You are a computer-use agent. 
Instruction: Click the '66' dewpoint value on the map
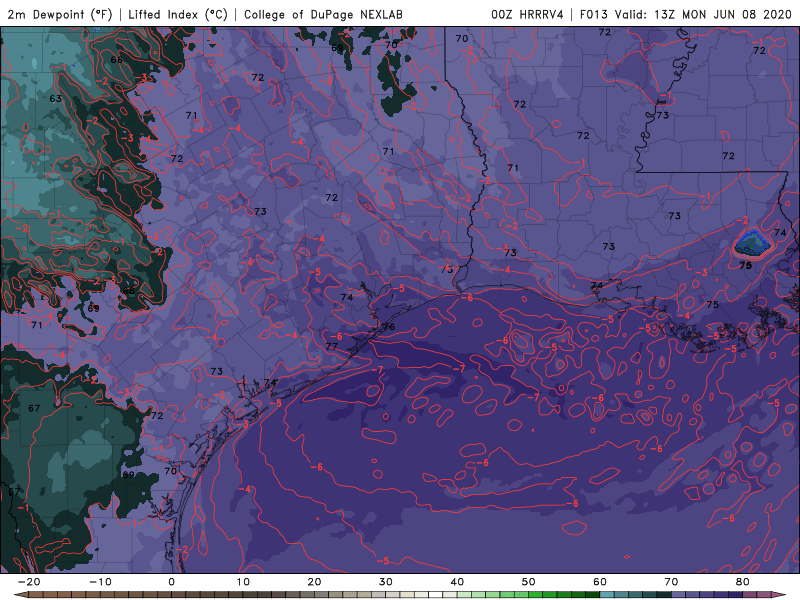[117, 60]
